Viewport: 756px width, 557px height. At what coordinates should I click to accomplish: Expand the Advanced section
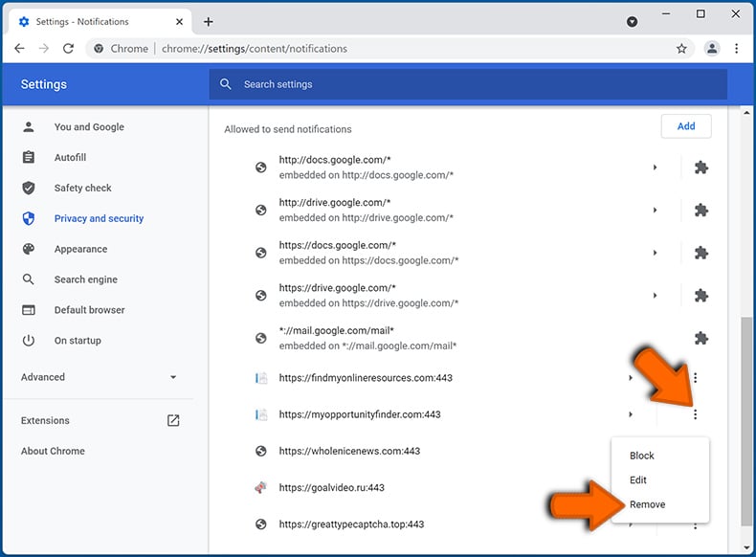tap(99, 377)
